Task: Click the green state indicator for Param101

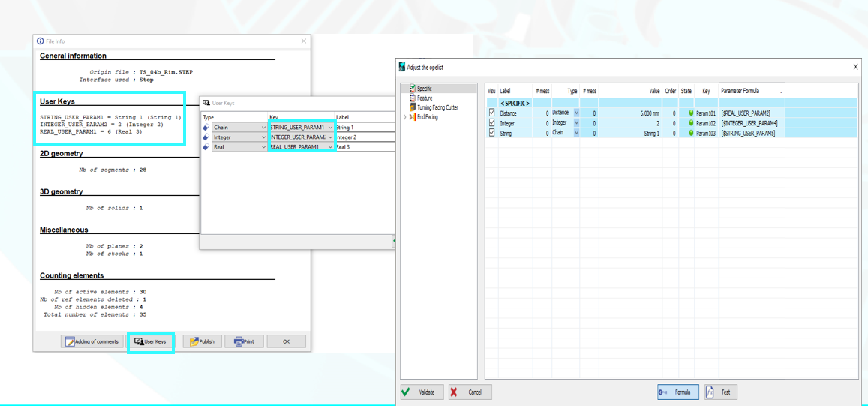Action: click(691, 113)
